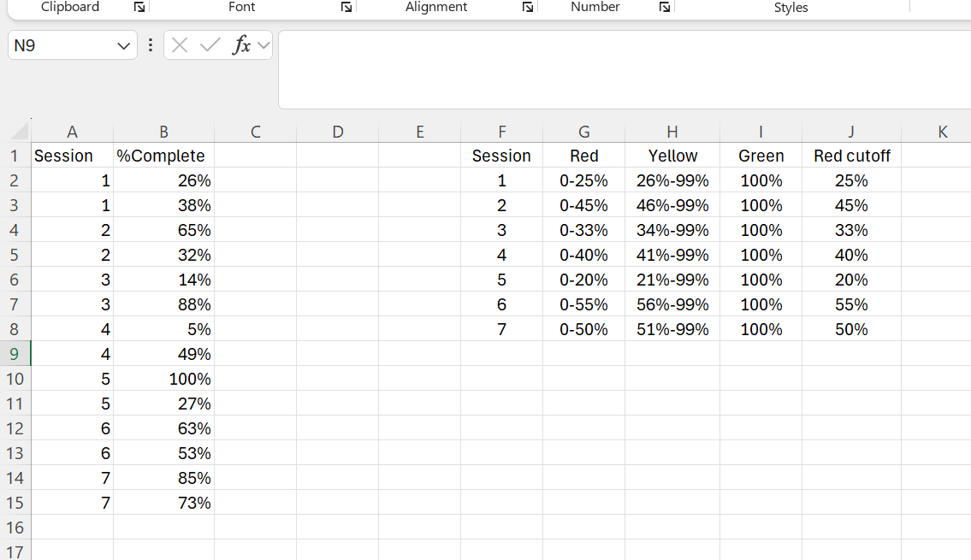The width and height of the screenshot is (971, 560).
Task: Select the 0-25% Red range cell
Action: 584,180
